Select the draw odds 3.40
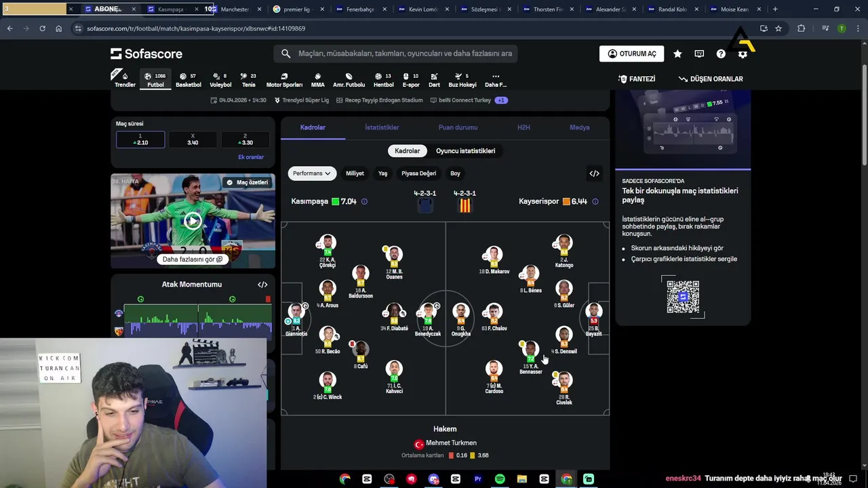The width and height of the screenshot is (868, 488). (x=193, y=140)
